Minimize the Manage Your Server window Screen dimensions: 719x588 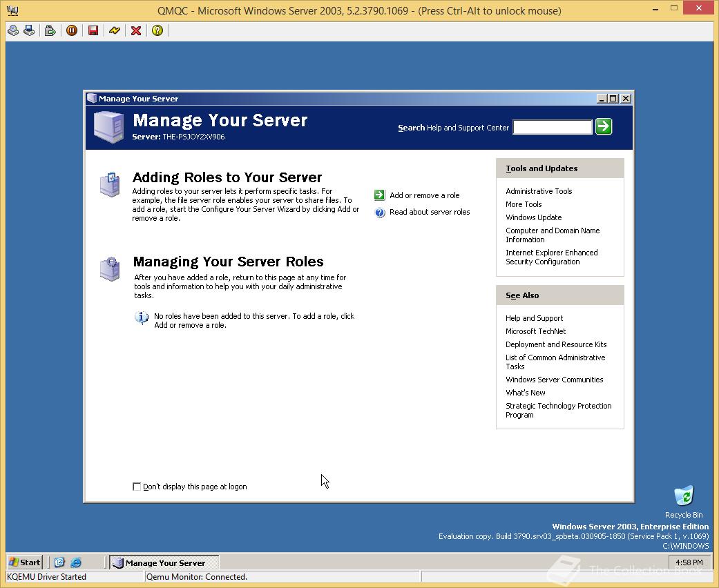602,99
